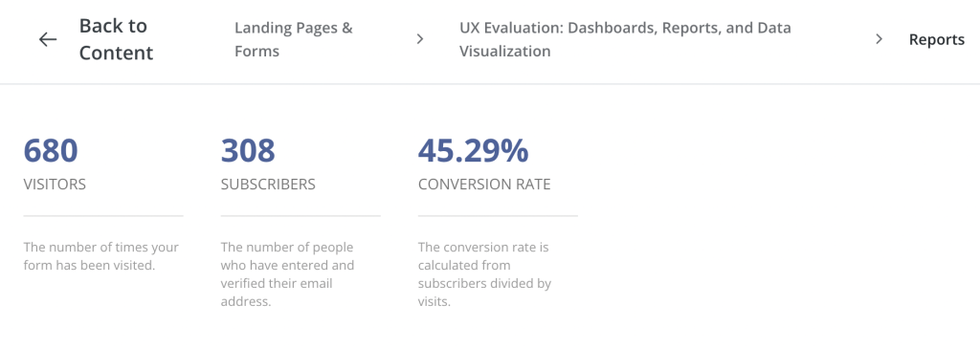The image size is (980, 349).
Task: Click the back arrow icon
Action: 48,39
